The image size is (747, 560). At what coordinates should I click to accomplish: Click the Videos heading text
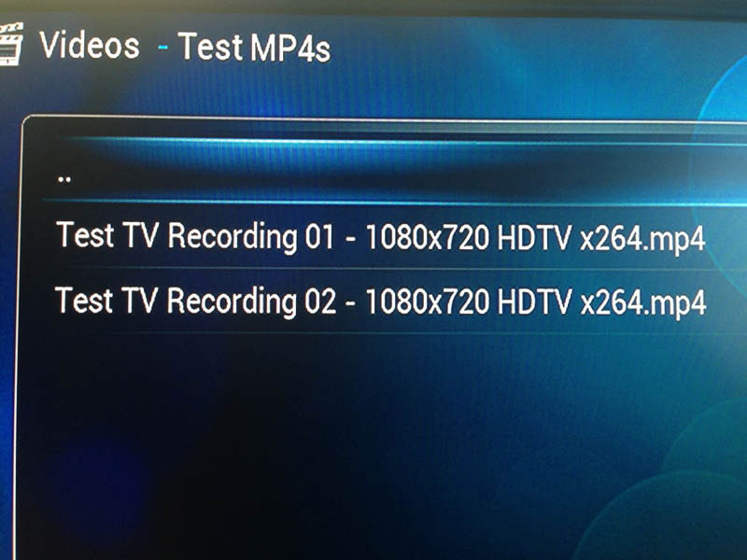pyautogui.click(x=90, y=45)
